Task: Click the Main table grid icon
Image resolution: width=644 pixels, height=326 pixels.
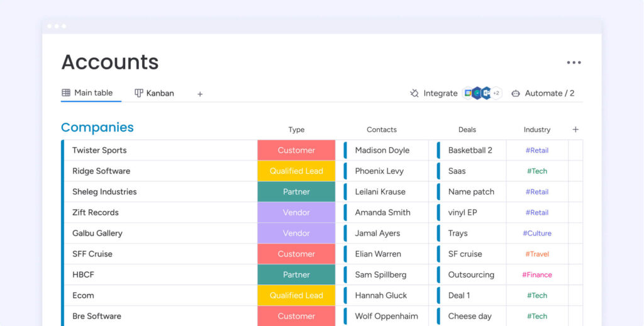Action: coord(66,93)
